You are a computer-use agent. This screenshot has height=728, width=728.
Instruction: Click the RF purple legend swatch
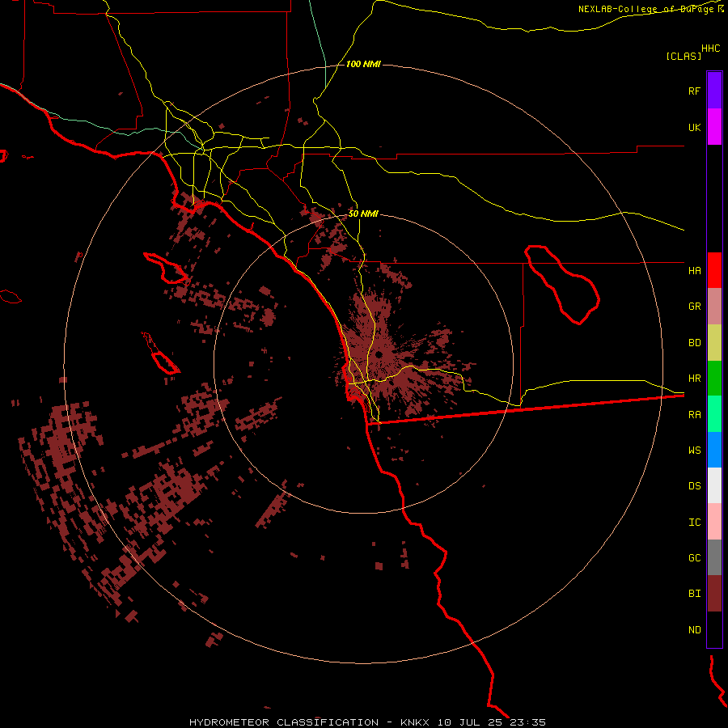(714, 91)
